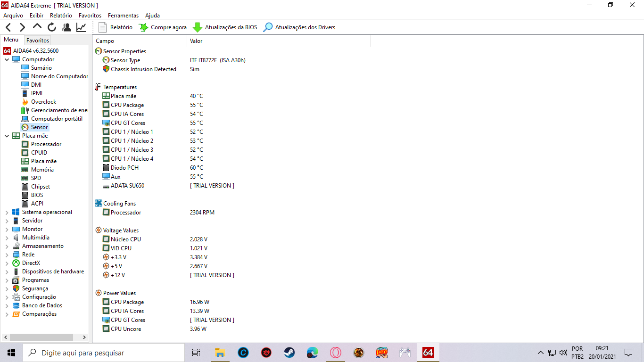This screenshot has height=362, width=644.
Task: Expand the DirectX node
Action: click(x=7, y=263)
